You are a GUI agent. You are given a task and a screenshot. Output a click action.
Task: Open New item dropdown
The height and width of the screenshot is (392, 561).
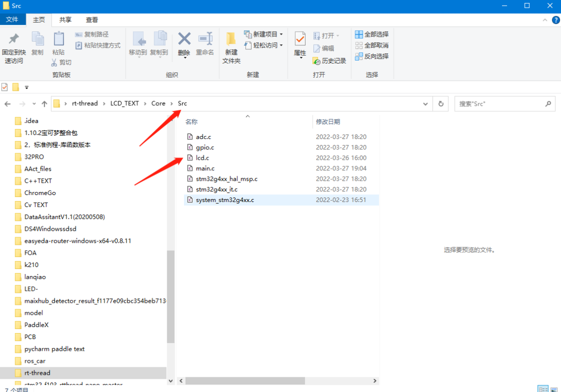(x=263, y=34)
